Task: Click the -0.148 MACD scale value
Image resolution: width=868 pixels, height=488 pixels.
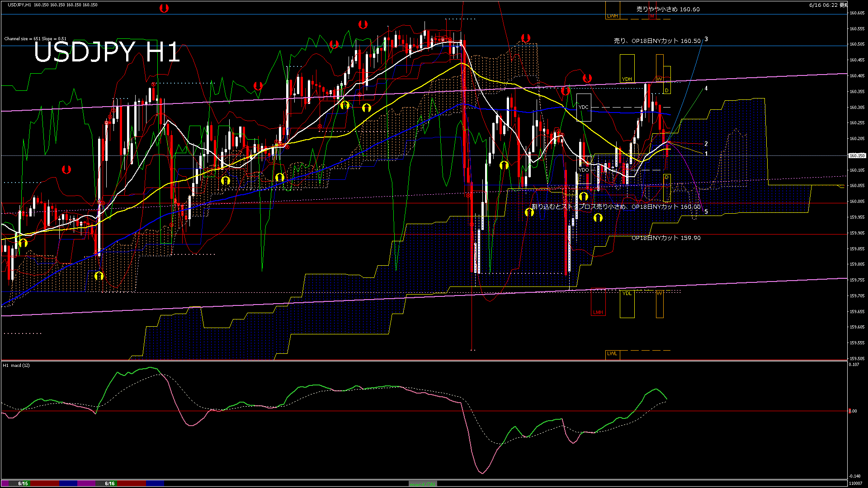Action: point(854,476)
